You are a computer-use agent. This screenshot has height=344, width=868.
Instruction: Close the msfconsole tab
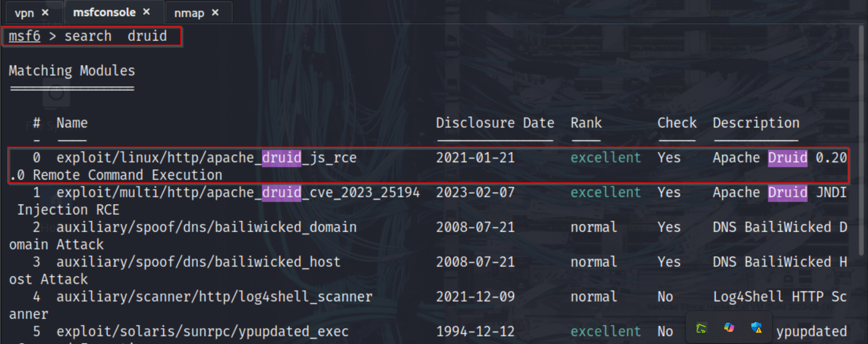[146, 12]
